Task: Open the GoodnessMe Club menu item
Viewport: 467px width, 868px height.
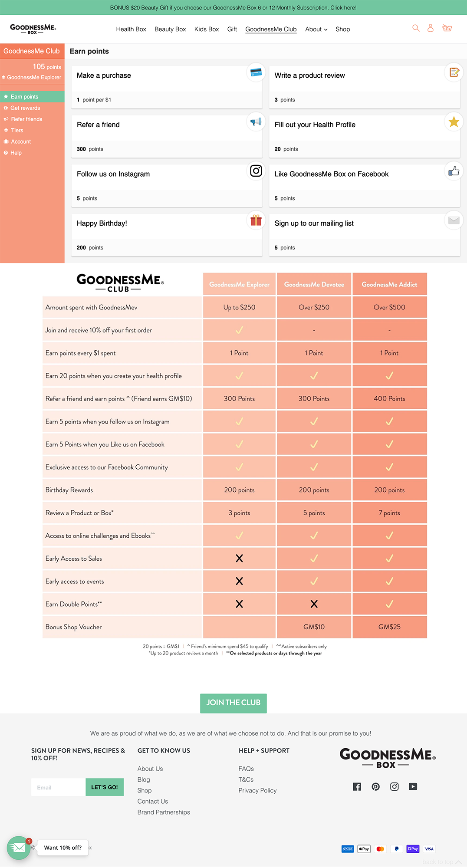Action: (271, 29)
